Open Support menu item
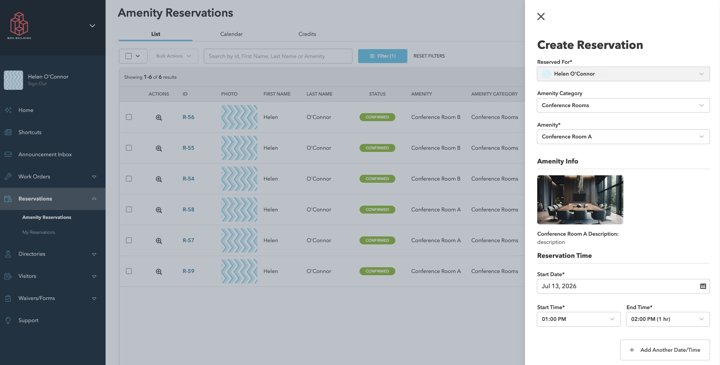 click(x=28, y=320)
